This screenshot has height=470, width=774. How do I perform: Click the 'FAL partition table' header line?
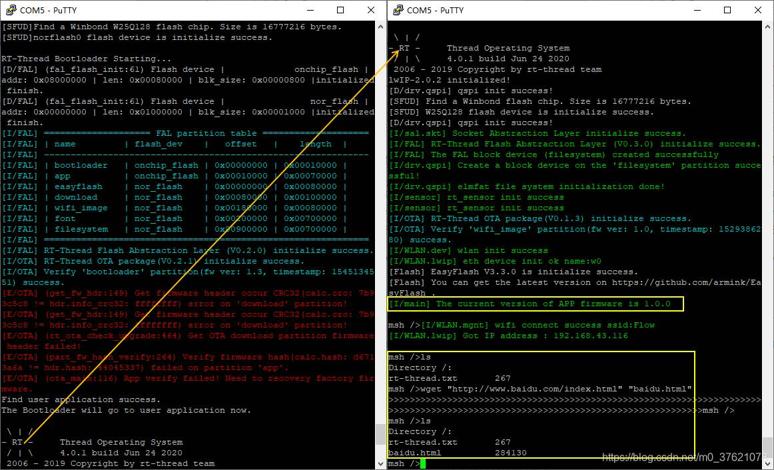tap(185, 133)
